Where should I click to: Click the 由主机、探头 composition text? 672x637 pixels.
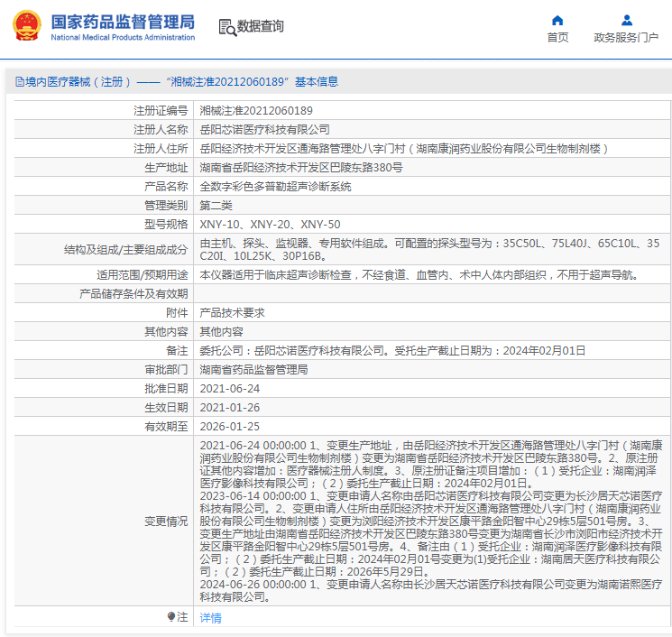coord(429,250)
